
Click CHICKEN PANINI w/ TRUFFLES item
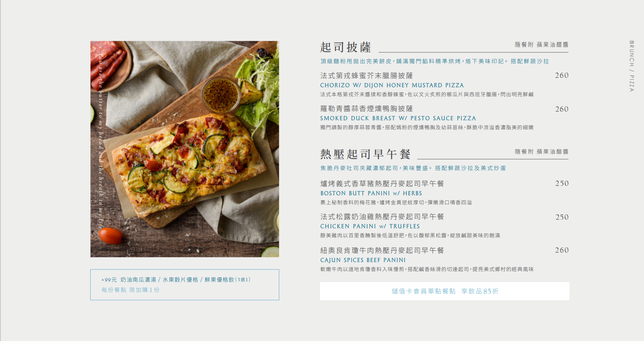tap(370, 226)
